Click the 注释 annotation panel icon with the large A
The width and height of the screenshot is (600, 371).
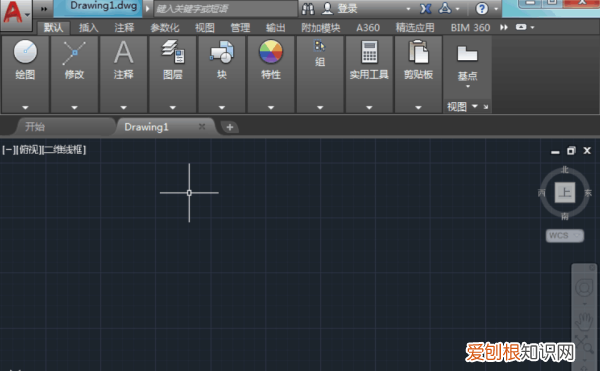(124, 52)
